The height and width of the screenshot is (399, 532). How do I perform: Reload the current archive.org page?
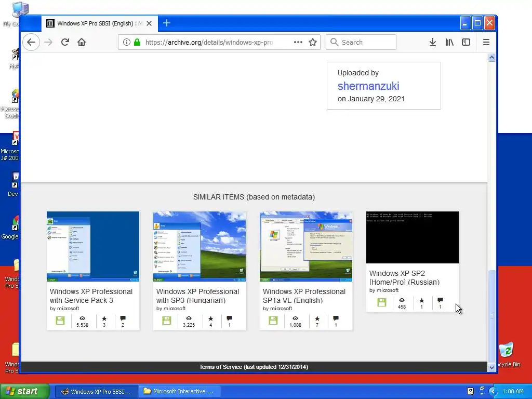(x=65, y=43)
